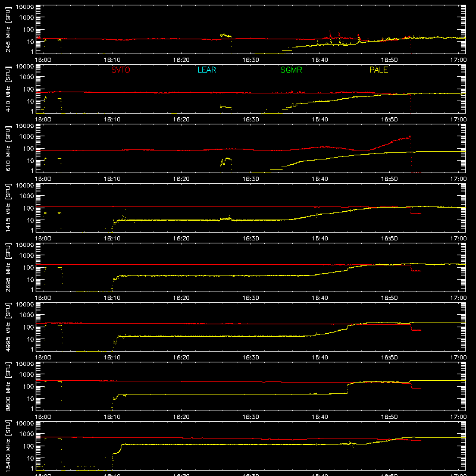Image resolution: width=476 pixels, height=476 pixels.
Task: Click 16:00 tick under the 610 MHz panel
Action: (43, 179)
